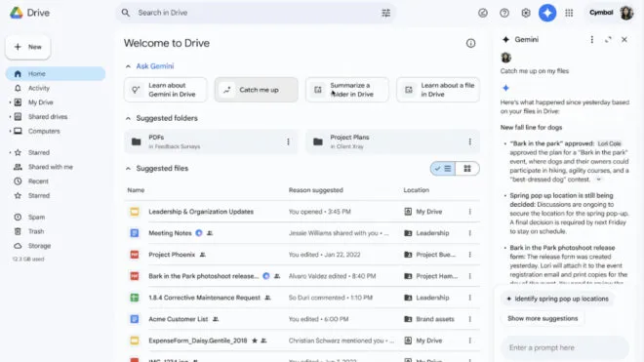Open the search filter options icon

[385, 13]
